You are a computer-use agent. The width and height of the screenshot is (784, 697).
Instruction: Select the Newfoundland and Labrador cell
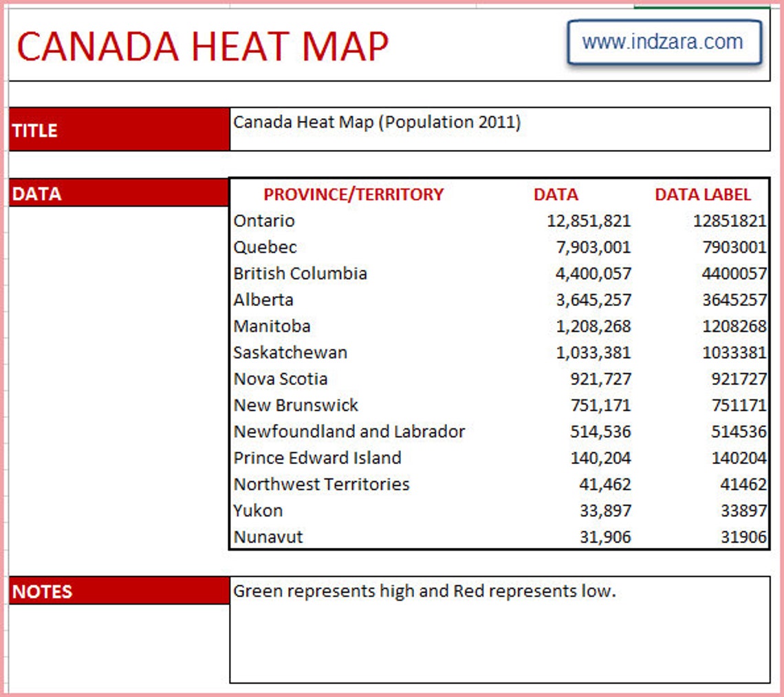click(350, 431)
